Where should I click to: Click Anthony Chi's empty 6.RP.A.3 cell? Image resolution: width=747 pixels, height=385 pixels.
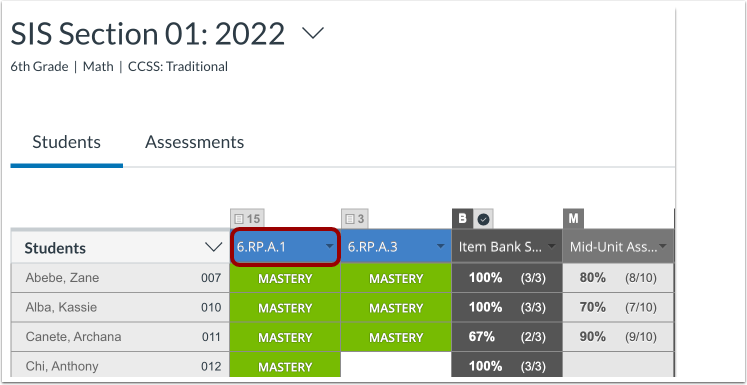[396, 365]
